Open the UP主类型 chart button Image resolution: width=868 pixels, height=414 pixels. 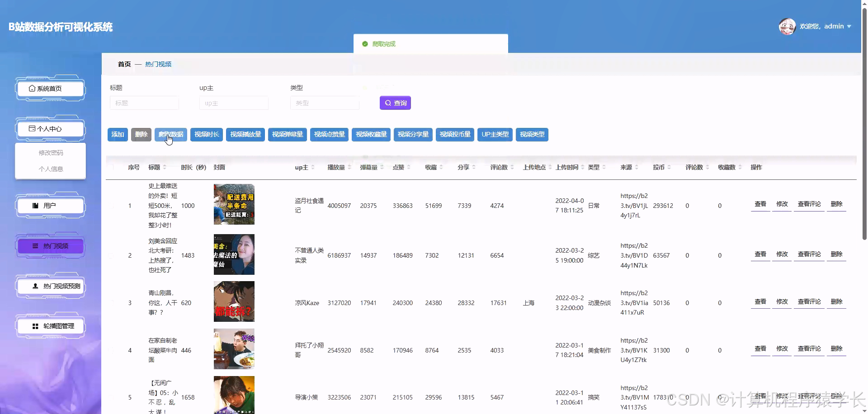[495, 134]
